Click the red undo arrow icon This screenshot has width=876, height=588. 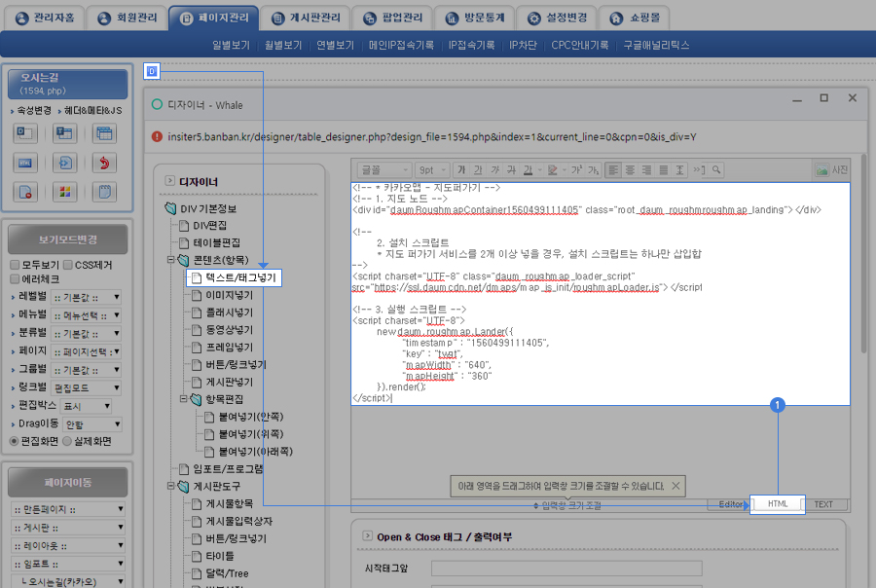(x=103, y=163)
